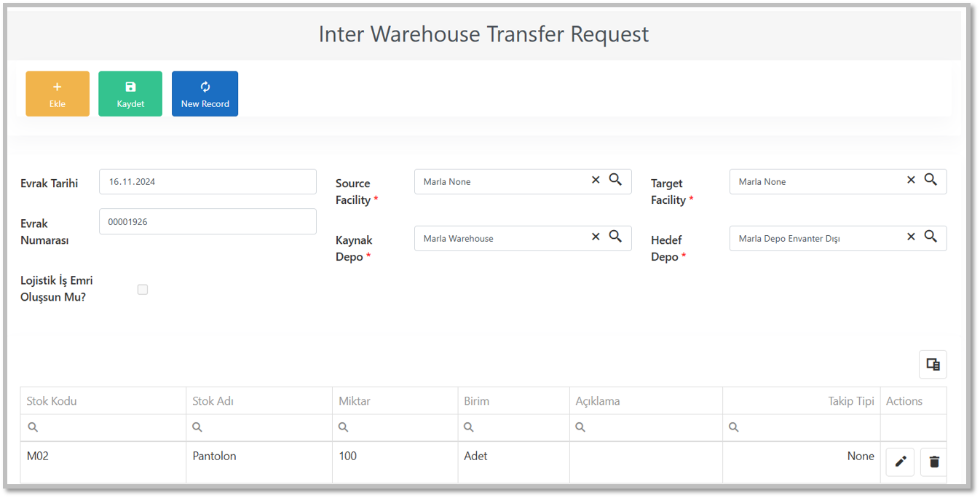
Task: Filter the Birim column
Action: pos(514,428)
